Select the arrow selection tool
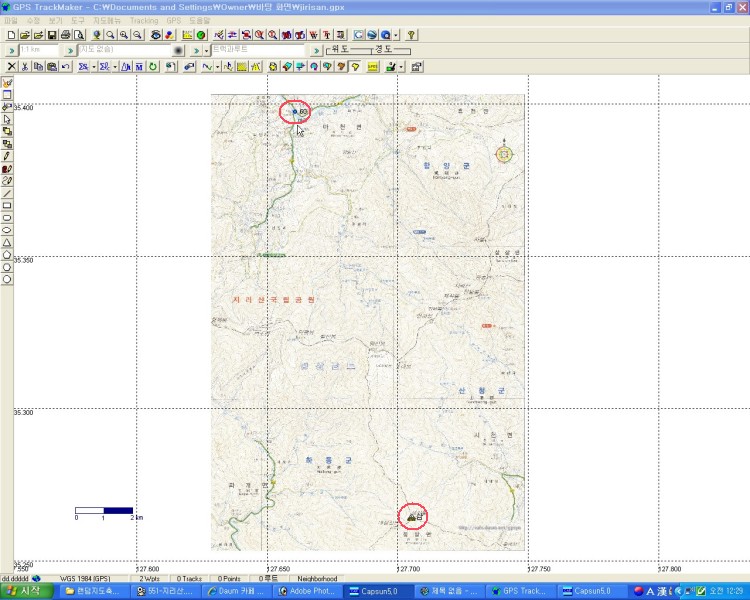This screenshot has width=750, height=600. coord(7,119)
